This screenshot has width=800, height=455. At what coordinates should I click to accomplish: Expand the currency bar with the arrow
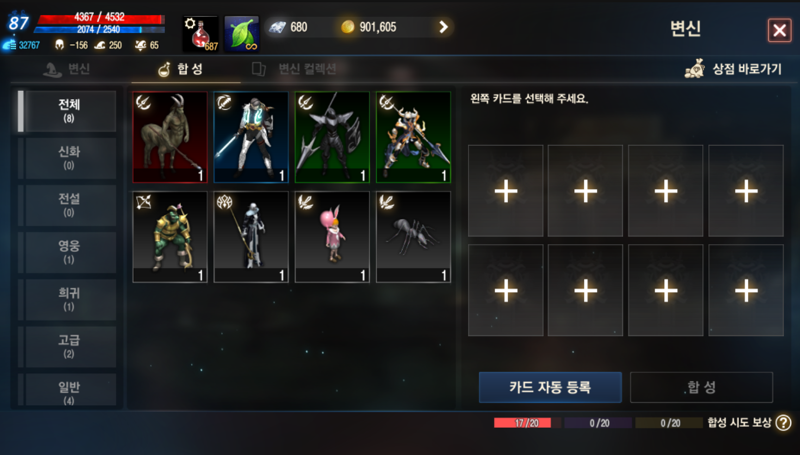pyautogui.click(x=443, y=27)
